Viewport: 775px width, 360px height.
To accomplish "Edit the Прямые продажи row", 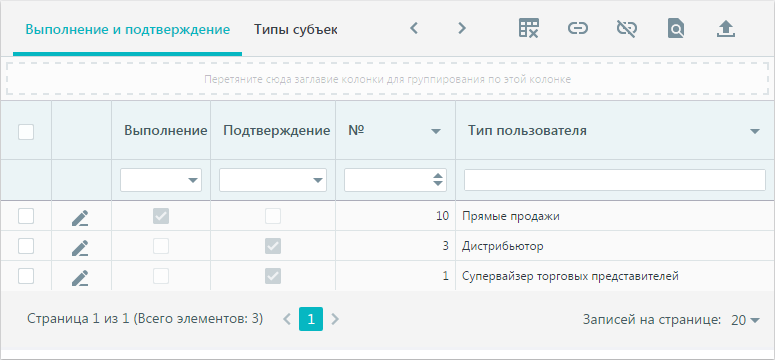I will point(80,218).
